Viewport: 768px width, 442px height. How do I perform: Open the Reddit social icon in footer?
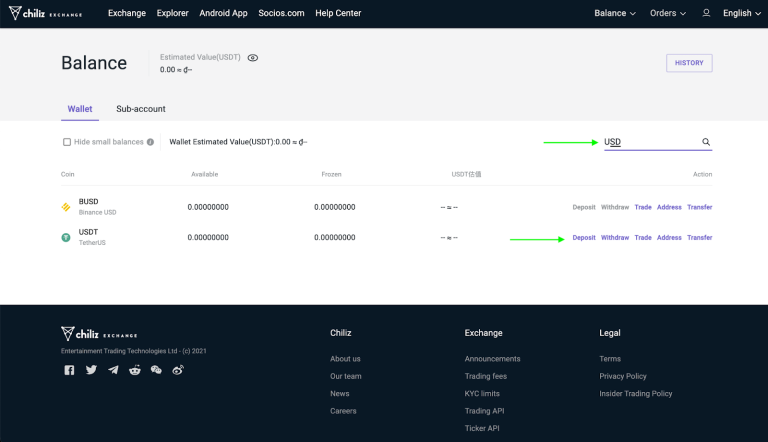pyautogui.click(x=135, y=370)
